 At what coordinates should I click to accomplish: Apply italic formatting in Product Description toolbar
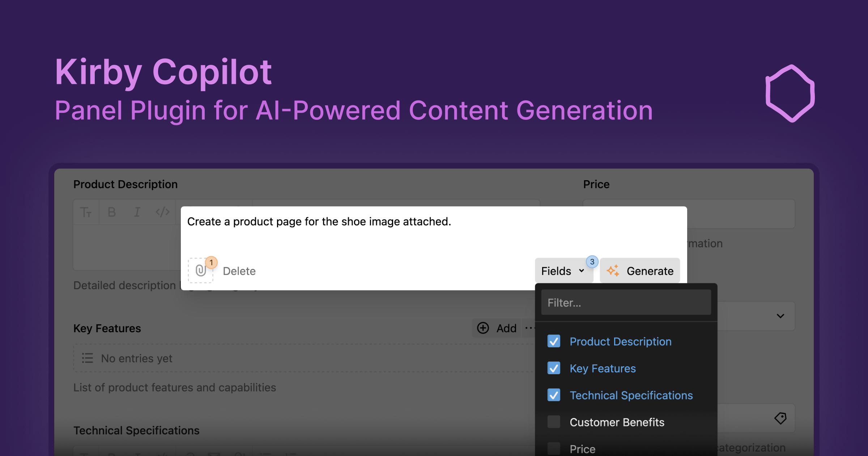click(137, 212)
